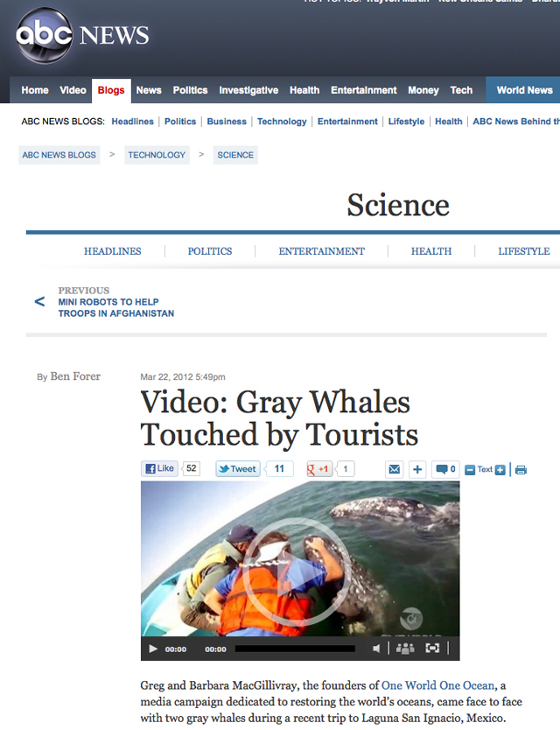Mute the video with the speaker icon
Image resolution: width=560 pixels, height=730 pixels.
[x=376, y=649]
